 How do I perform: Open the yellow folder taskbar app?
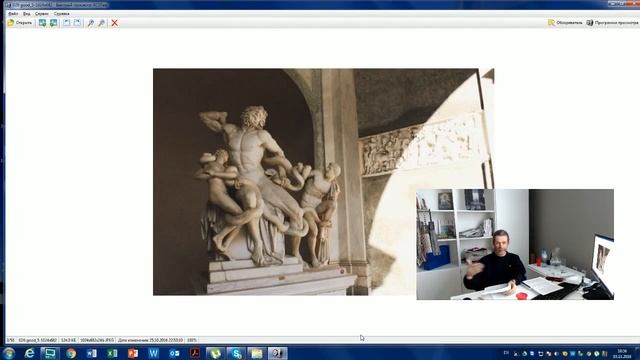click(257, 353)
